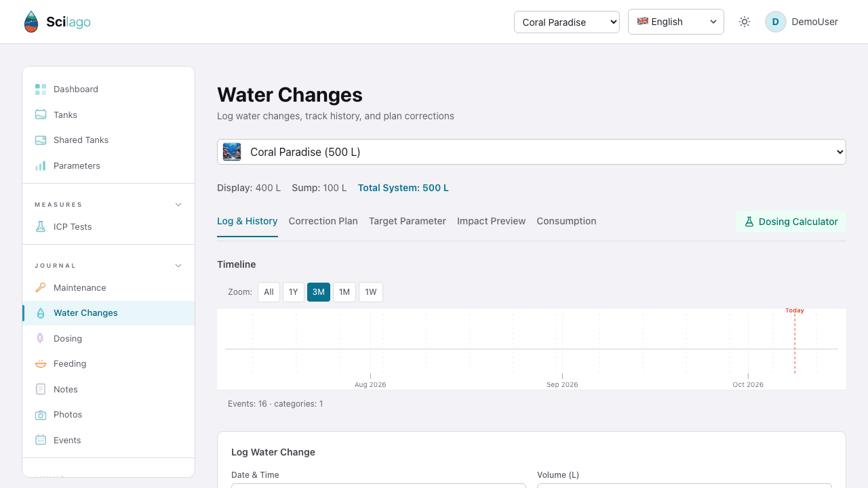
Task: Set timeline zoom to 1W
Action: [x=371, y=292]
